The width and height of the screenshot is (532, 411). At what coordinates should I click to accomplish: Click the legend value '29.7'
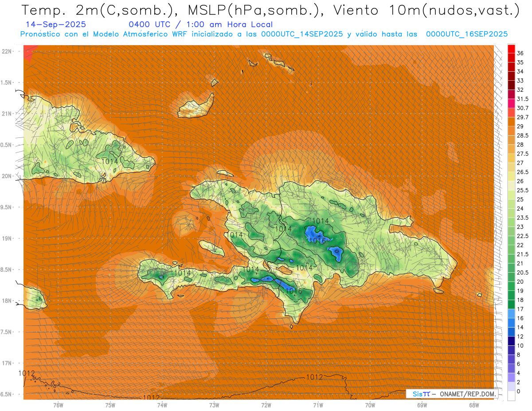tap(523, 117)
